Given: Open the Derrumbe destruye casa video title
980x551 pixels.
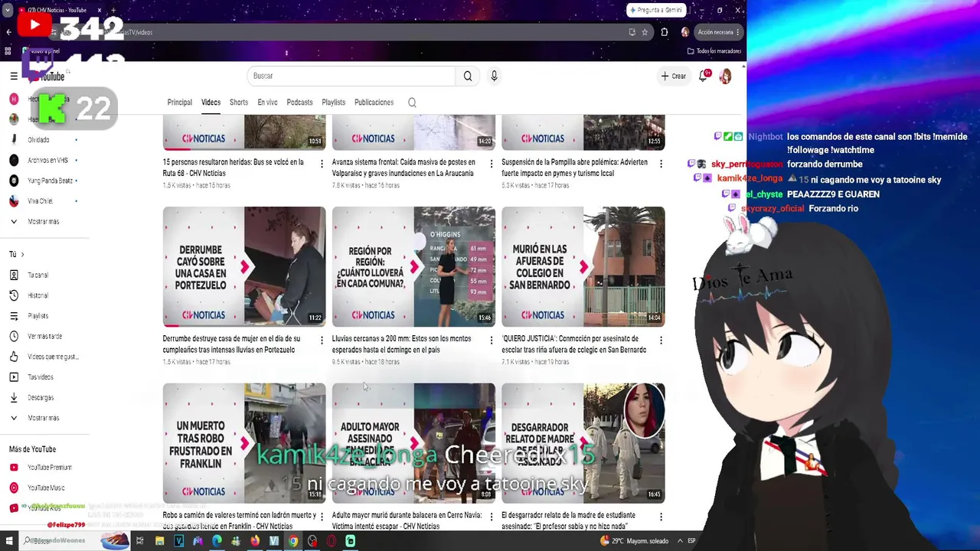Looking at the screenshot, I should click(x=231, y=344).
